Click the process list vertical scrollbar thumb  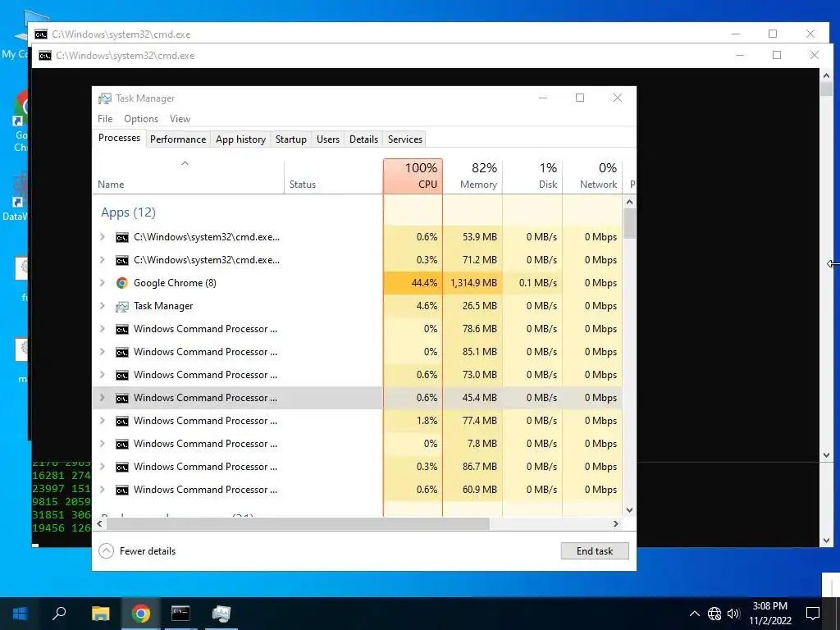tap(629, 223)
